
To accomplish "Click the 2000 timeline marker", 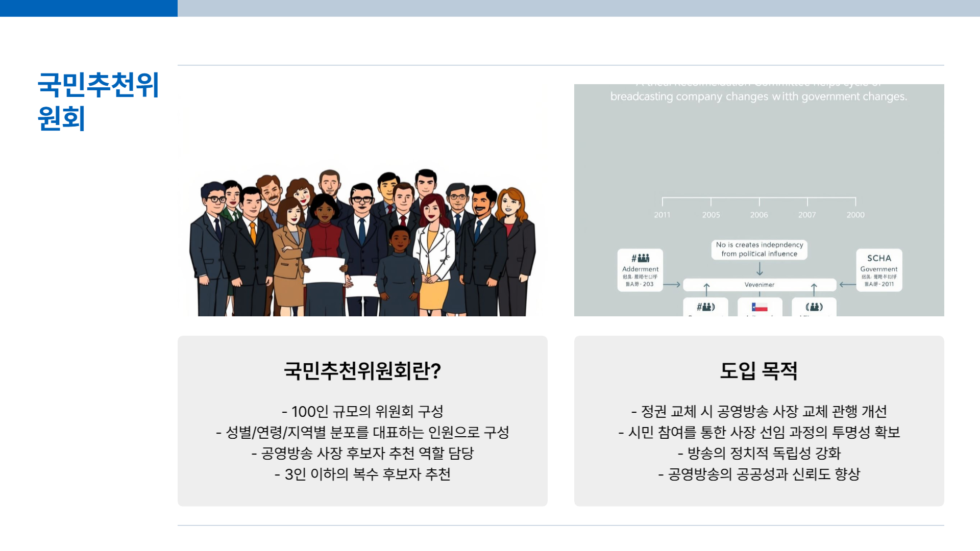I will click(x=855, y=215).
